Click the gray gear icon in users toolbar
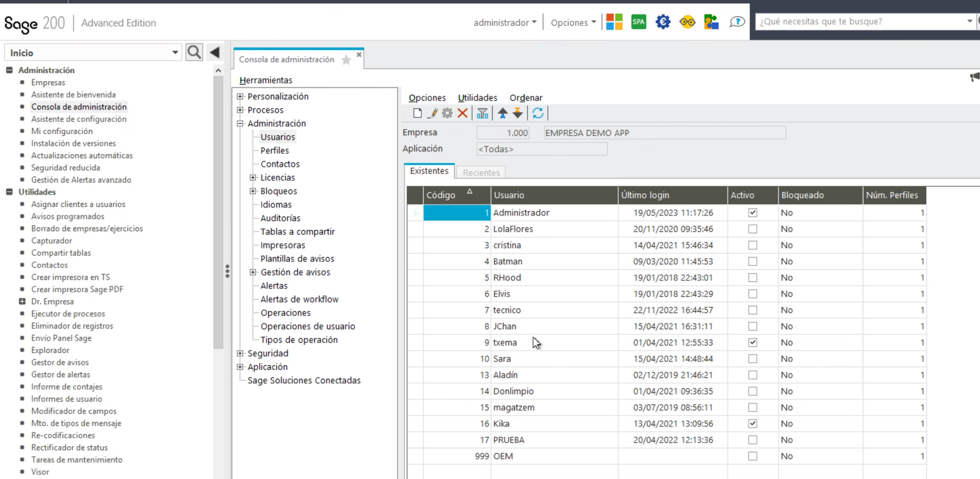Screen dimensions: 980x479 [447, 113]
